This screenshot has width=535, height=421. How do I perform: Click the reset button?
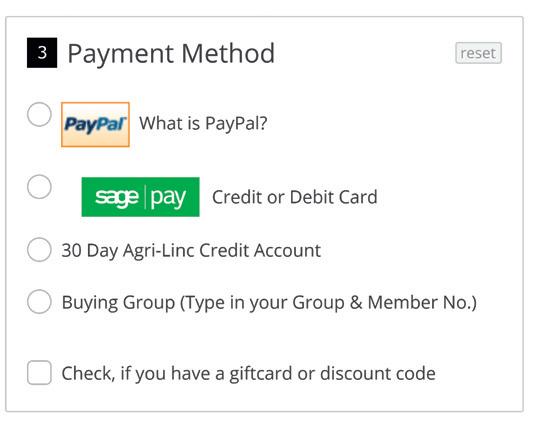478,53
